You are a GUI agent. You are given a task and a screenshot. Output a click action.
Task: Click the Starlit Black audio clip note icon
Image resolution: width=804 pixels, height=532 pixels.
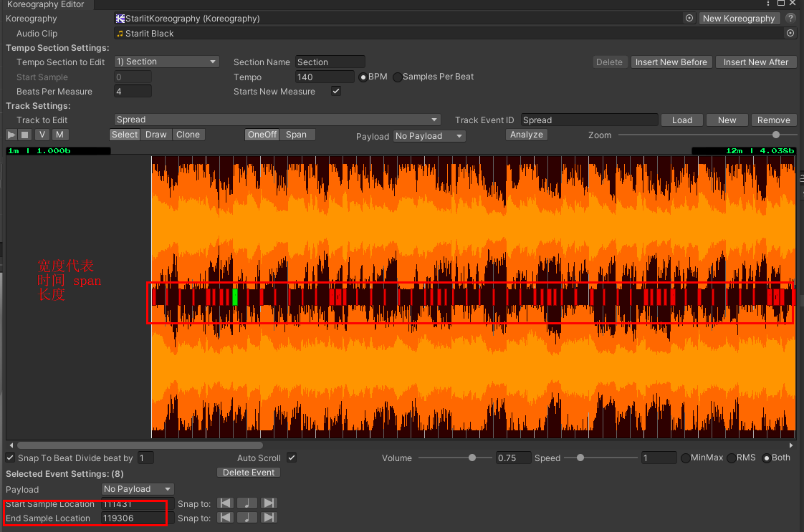click(x=120, y=34)
